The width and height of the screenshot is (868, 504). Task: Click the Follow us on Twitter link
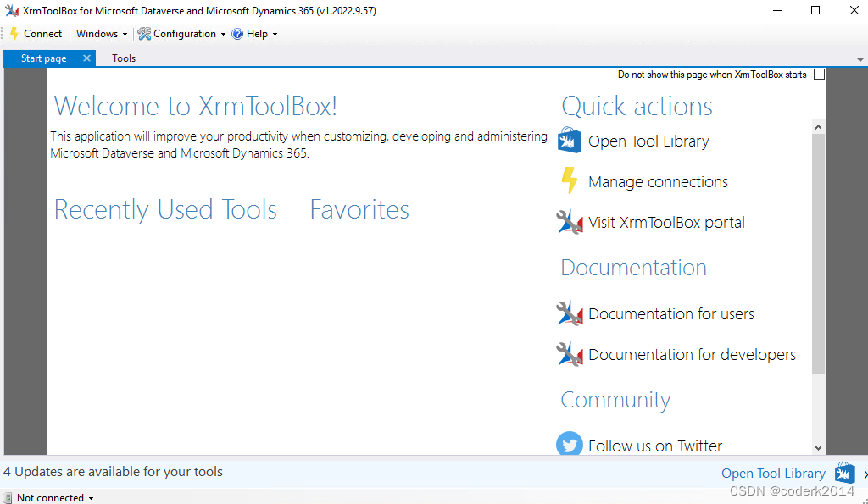[x=655, y=446]
